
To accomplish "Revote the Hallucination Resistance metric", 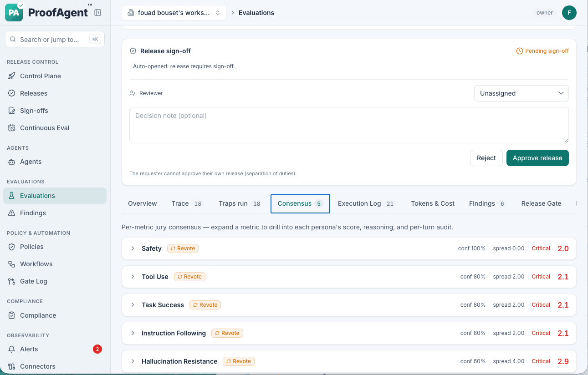I will click(x=239, y=361).
